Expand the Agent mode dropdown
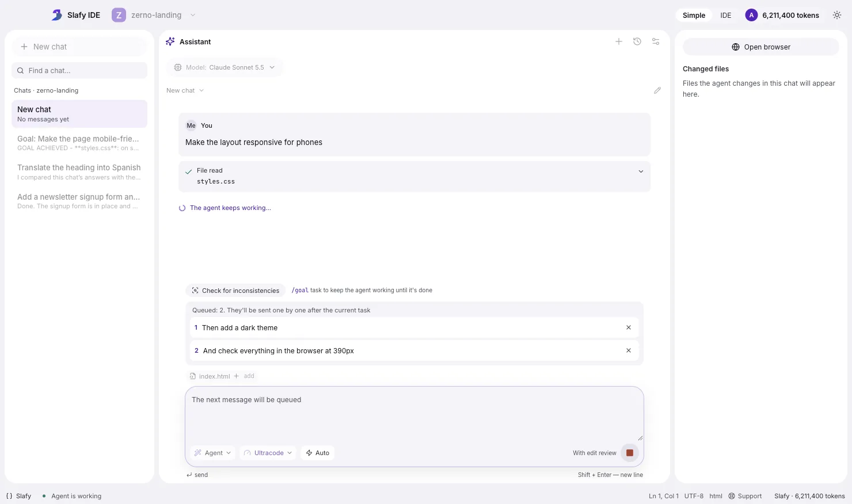 tap(212, 453)
